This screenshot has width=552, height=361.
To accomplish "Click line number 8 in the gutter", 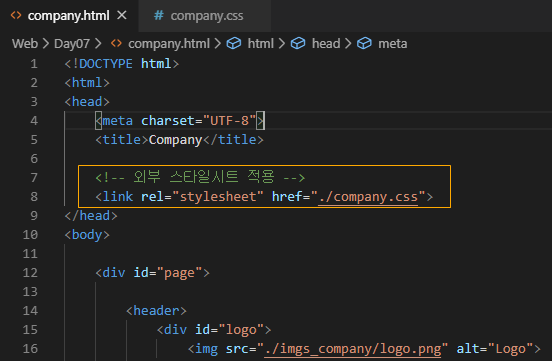I will pyautogui.click(x=34, y=197).
